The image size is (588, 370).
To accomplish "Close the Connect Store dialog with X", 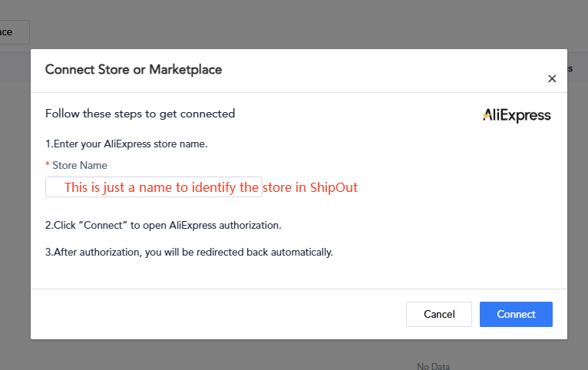I will [551, 78].
